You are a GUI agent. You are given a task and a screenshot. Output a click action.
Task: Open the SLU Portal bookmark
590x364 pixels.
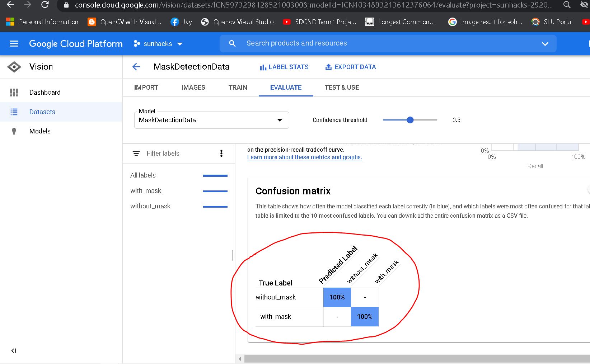pos(552,22)
